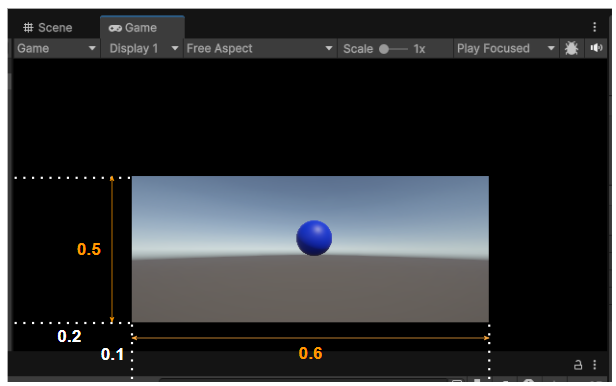Switch to the Scene tab
Viewport: 616px width, 386px height.
(48, 28)
